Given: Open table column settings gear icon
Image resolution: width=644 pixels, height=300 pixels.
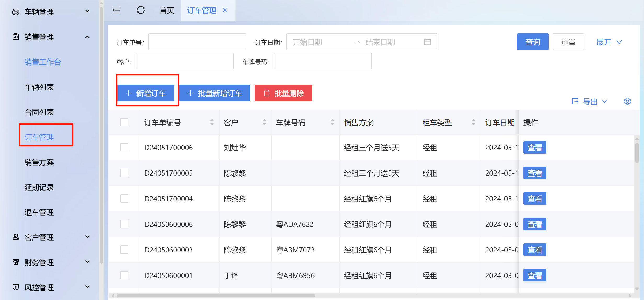Looking at the screenshot, I should 627,101.
